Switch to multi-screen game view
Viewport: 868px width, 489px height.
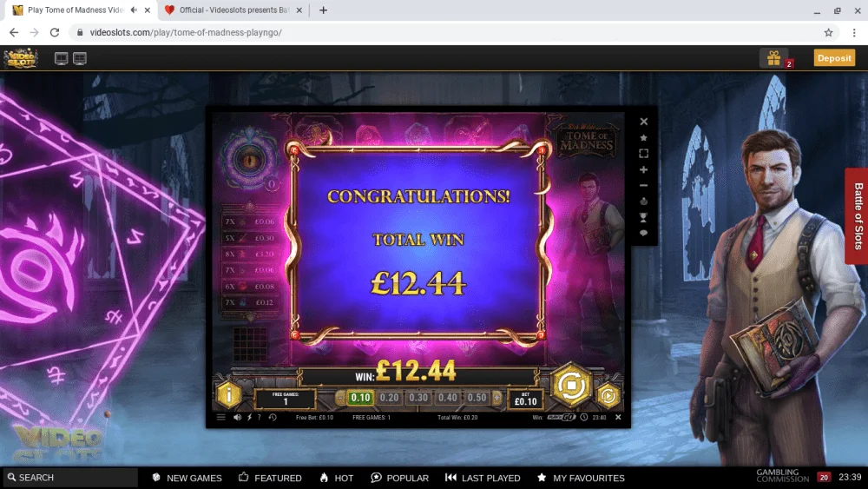pyautogui.click(x=80, y=58)
